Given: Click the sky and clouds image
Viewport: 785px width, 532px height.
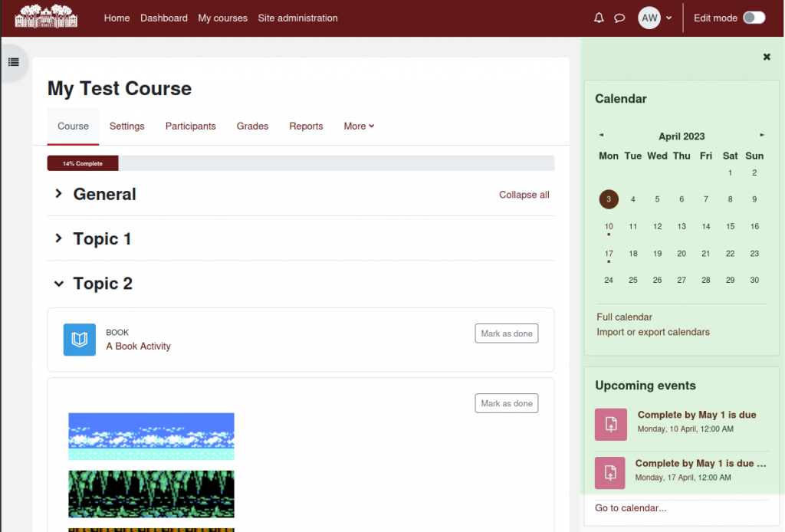Looking at the screenshot, I should coord(151,436).
